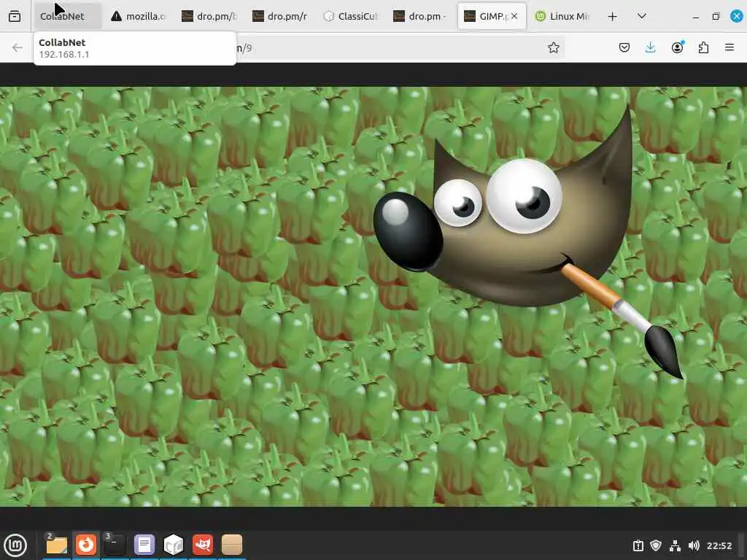747x560 pixels.
Task: Close the GIMP tab
Action: click(x=514, y=16)
